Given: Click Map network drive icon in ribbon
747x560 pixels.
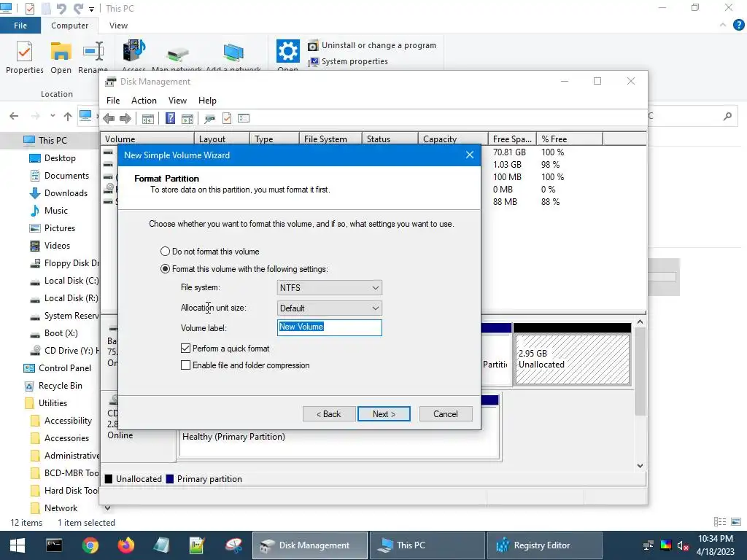Looking at the screenshot, I should [177, 54].
